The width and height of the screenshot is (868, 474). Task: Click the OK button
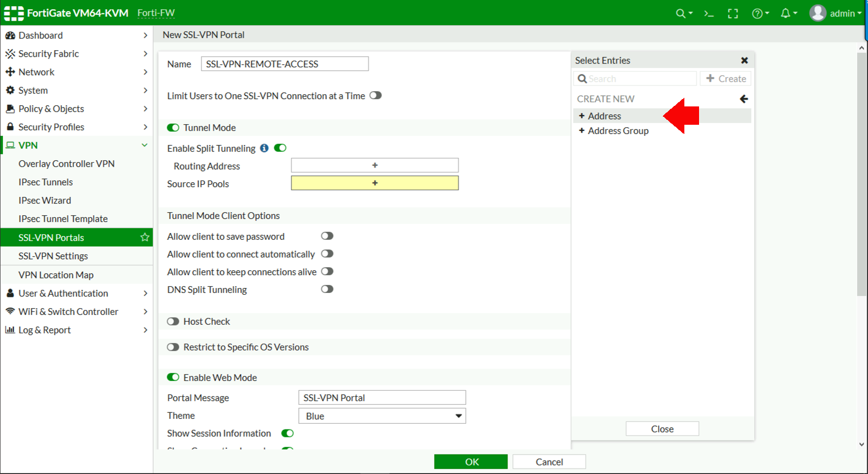[x=471, y=462]
